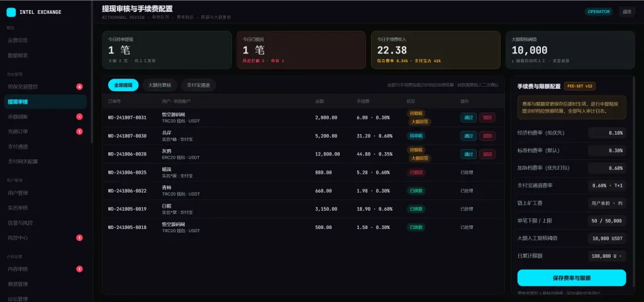Click red badge beside 内容审核
This screenshot has width=644, height=302.
pos(79,269)
